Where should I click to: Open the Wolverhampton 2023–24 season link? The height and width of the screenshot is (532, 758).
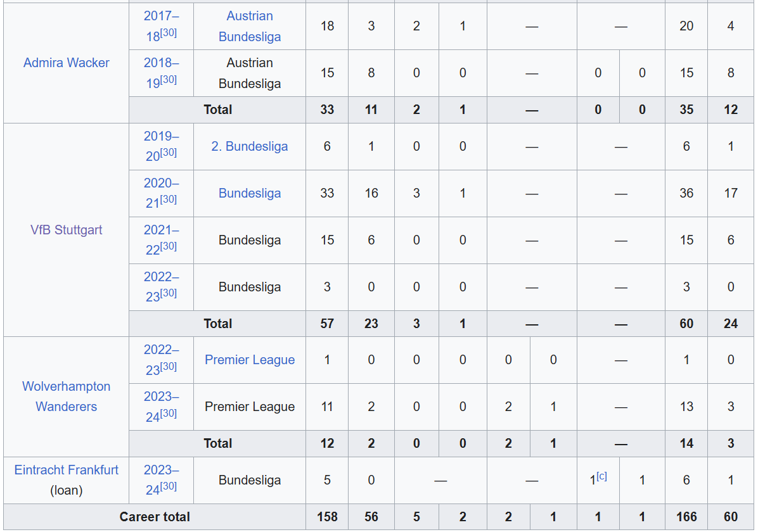click(x=162, y=407)
